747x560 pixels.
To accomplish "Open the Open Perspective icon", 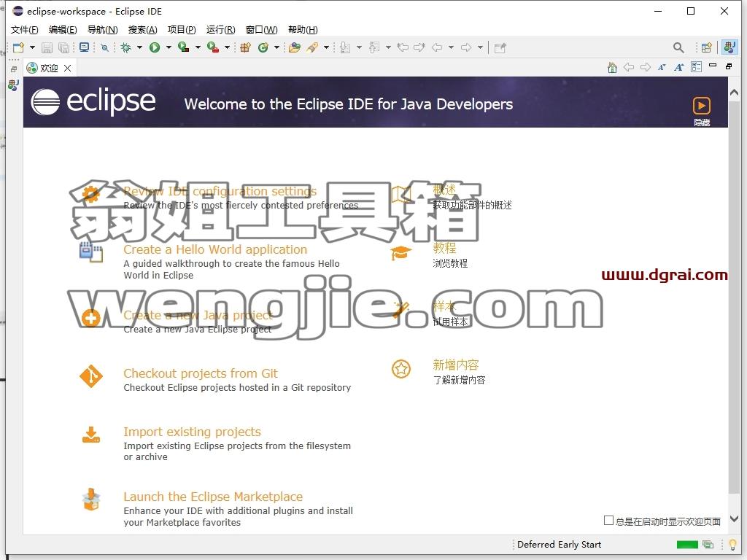I will [x=707, y=47].
